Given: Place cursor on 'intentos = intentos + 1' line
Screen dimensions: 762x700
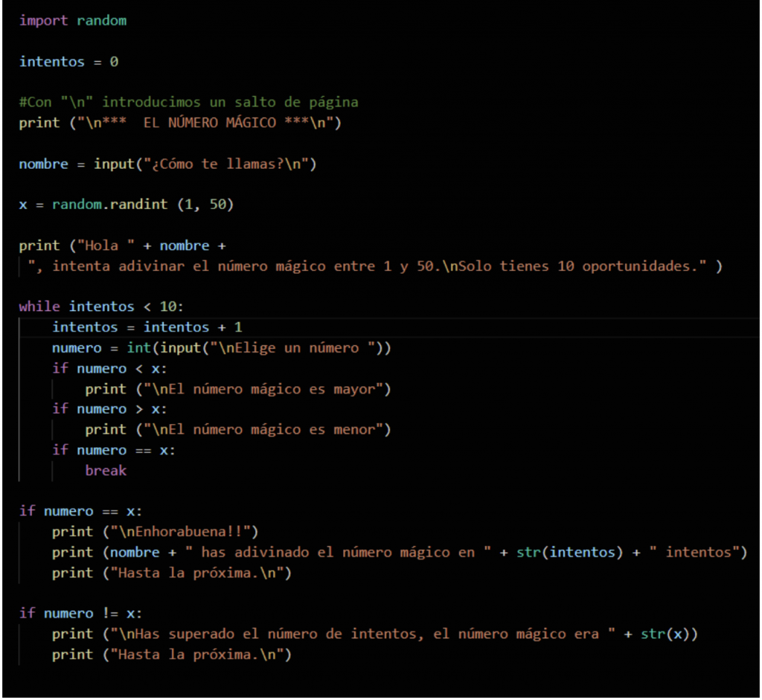Looking at the screenshot, I should (147, 327).
